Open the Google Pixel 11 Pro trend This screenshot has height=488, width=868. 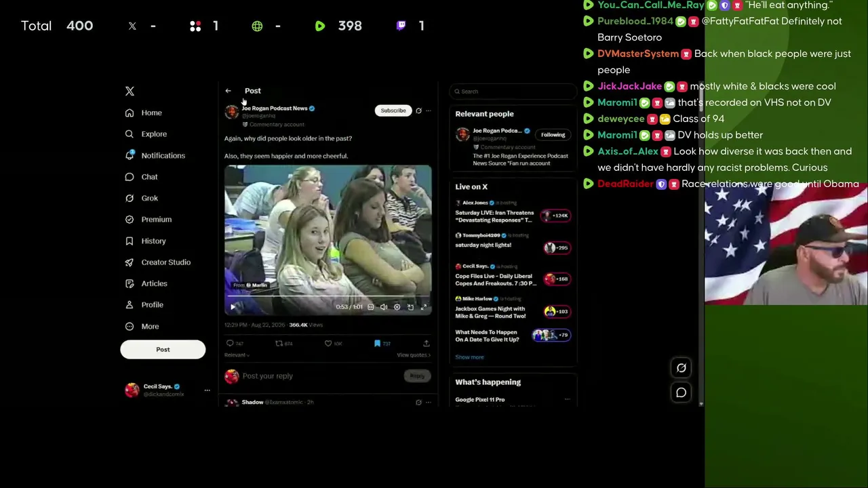[480, 400]
